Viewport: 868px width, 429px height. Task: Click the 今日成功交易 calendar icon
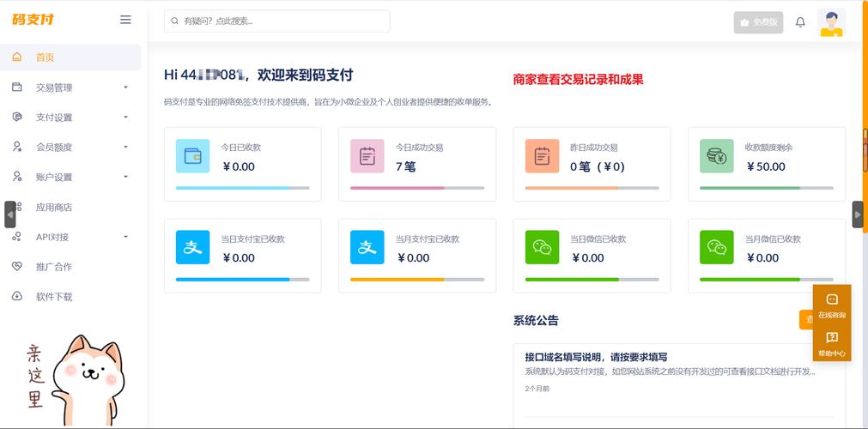click(x=367, y=156)
